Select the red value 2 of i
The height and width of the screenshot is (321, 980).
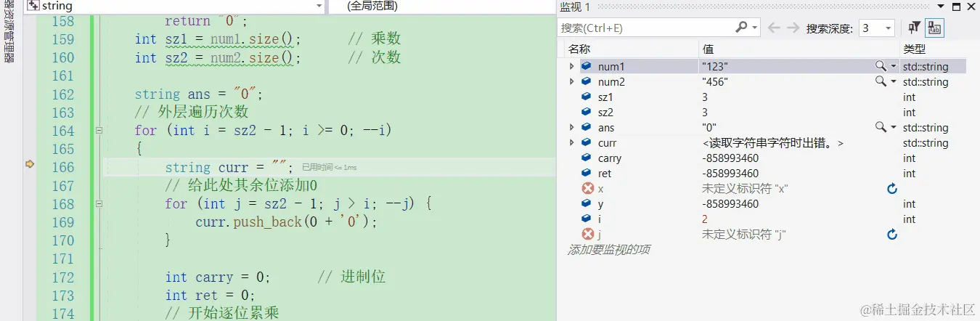click(x=705, y=219)
